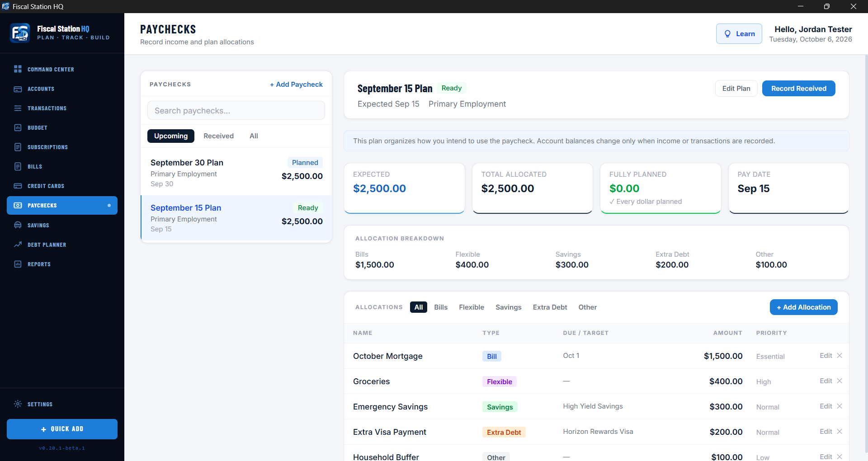The height and width of the screenshot is (461, 868).
Task: Click the Flexible type badge in Groceries row
Action: click(x=500, y=381)
